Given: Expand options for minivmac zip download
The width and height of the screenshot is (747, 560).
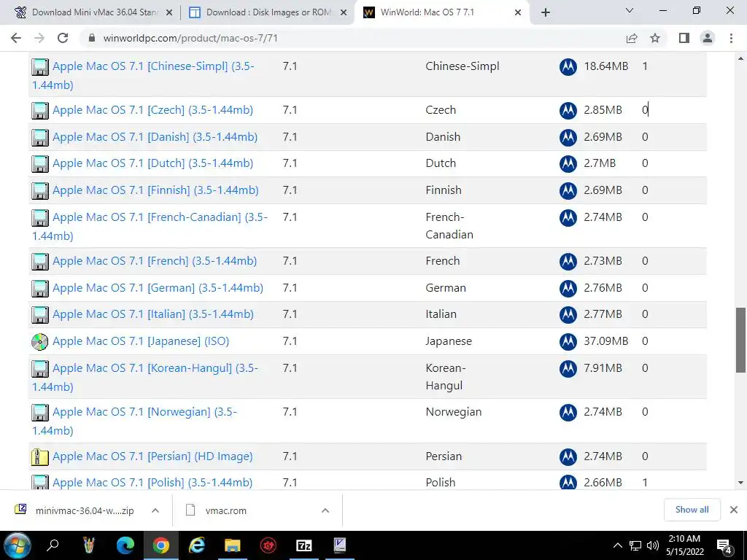Looking at the screenshot, I should point(155,510).
